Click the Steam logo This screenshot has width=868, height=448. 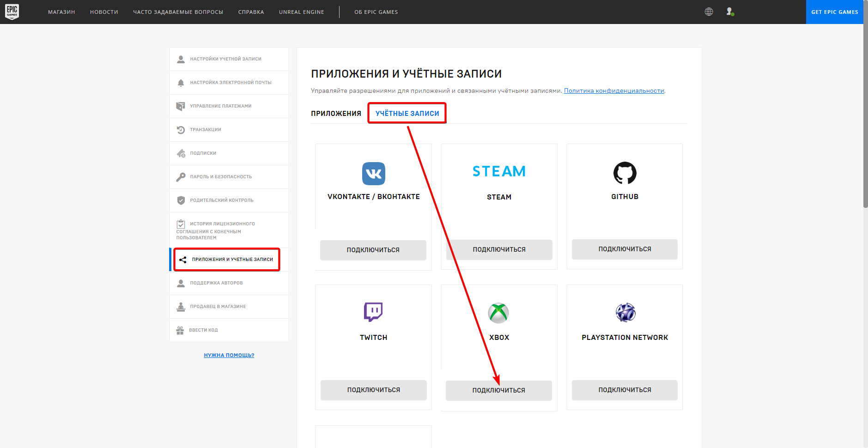(499, 171)
